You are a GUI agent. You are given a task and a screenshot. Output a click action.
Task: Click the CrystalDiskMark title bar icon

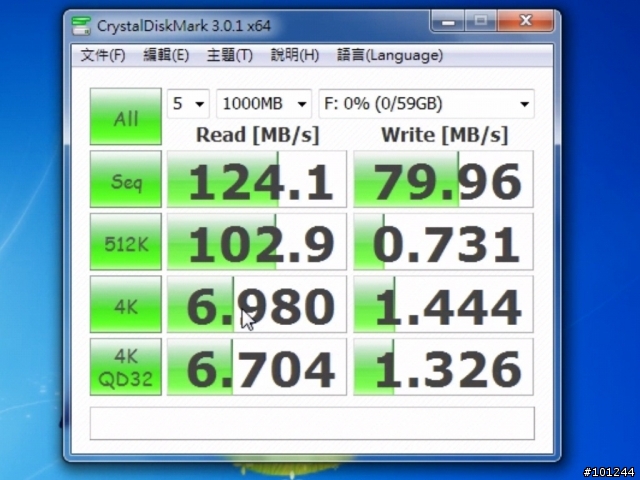81,26
